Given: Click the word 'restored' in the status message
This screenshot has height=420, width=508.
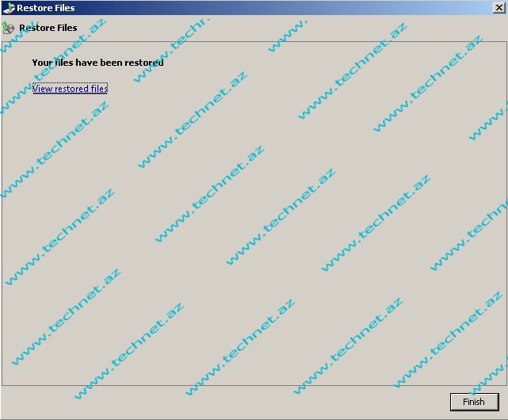Looking at the screenshot, I should [144, 63].
